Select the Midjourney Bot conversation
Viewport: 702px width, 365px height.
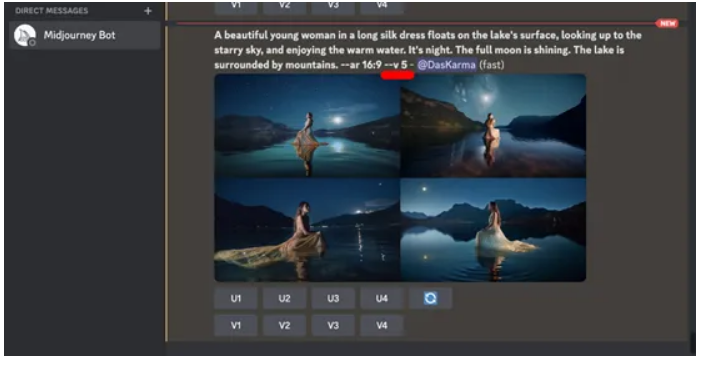(x=85, y=35)
